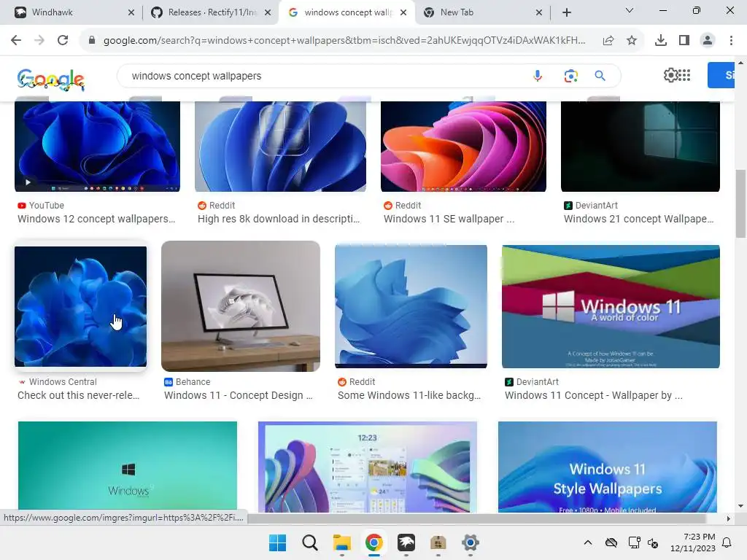Image resolution: width=747 pixels, height=560 pixels.
Task: Open Chrome three-dot menu
Action: click(x=731, y=41)
